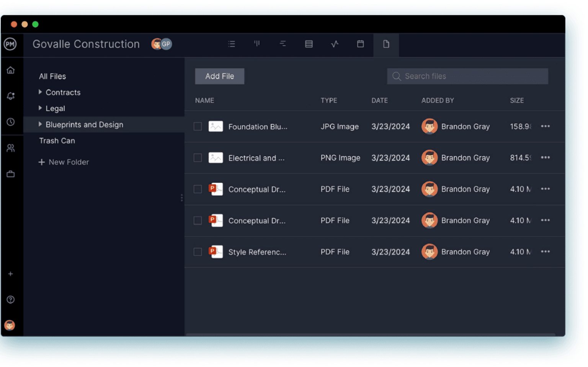The height and width of the screenshot is (367, 588).
Task: Open the Gantt chart view icon
Action: 283,44
